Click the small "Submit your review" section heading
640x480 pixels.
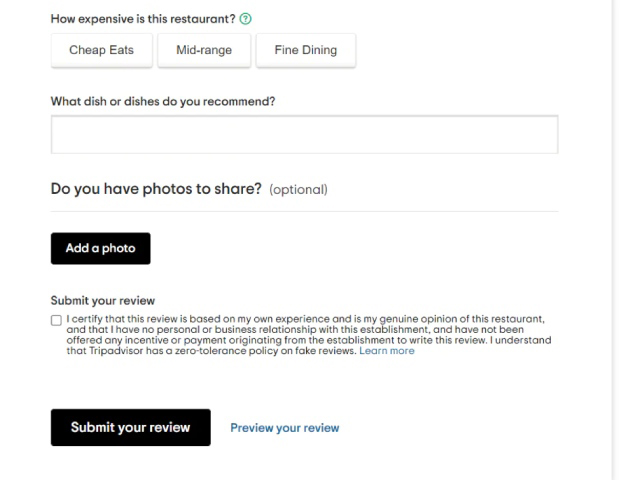pos(102,300)
